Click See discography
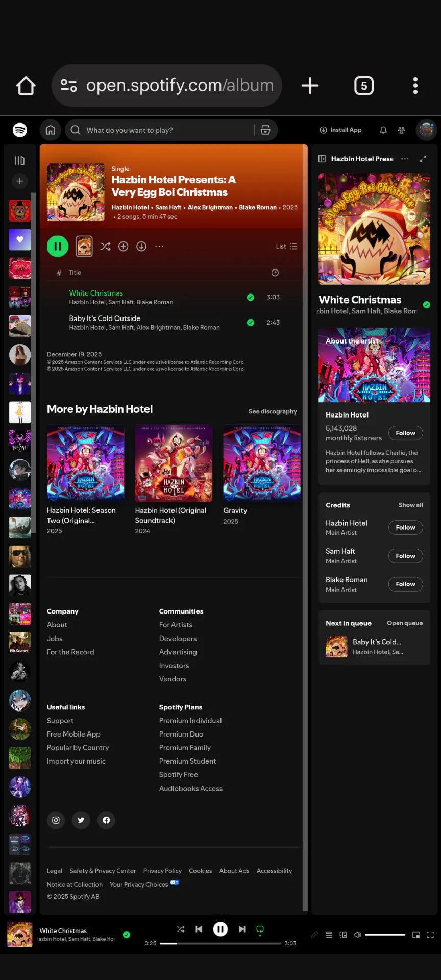This screenshot has width=441, height=980. [x=273, y=412]
